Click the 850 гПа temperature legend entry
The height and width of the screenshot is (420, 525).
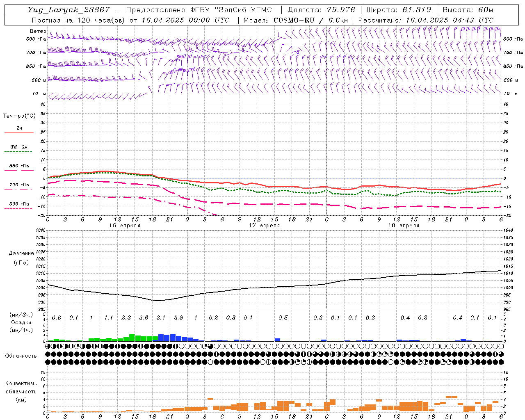[x=19, y=166]
